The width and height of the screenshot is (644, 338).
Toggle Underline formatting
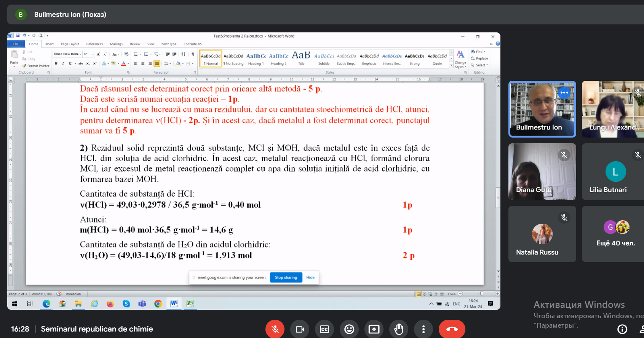click(70, 64)
